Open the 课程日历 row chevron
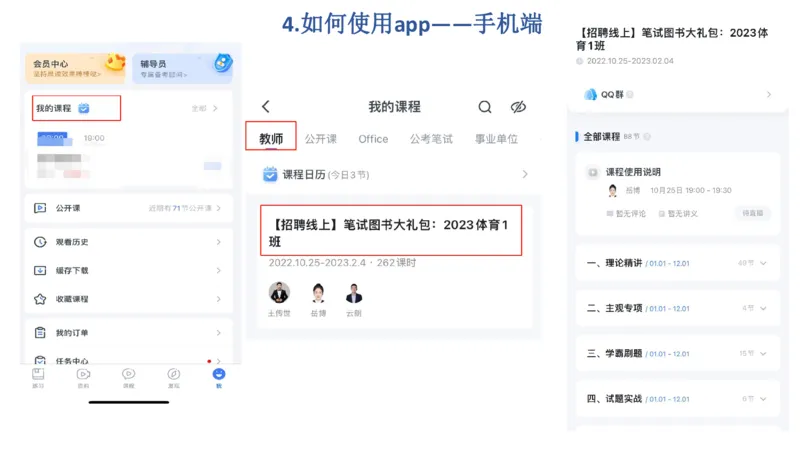 click(x=525, y=174)
